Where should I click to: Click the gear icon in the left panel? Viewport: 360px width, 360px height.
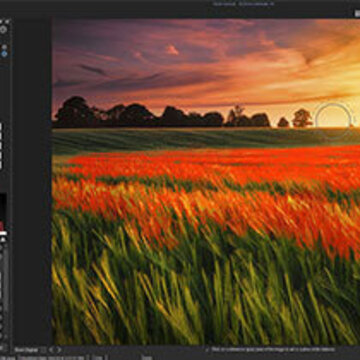[x=3, y=30]
